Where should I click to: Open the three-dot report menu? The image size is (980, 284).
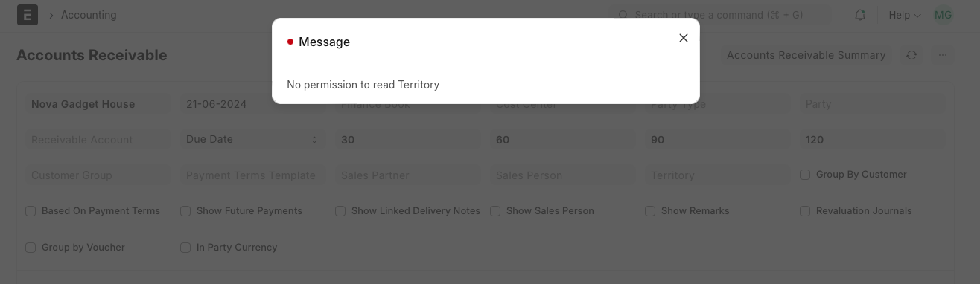943,55
